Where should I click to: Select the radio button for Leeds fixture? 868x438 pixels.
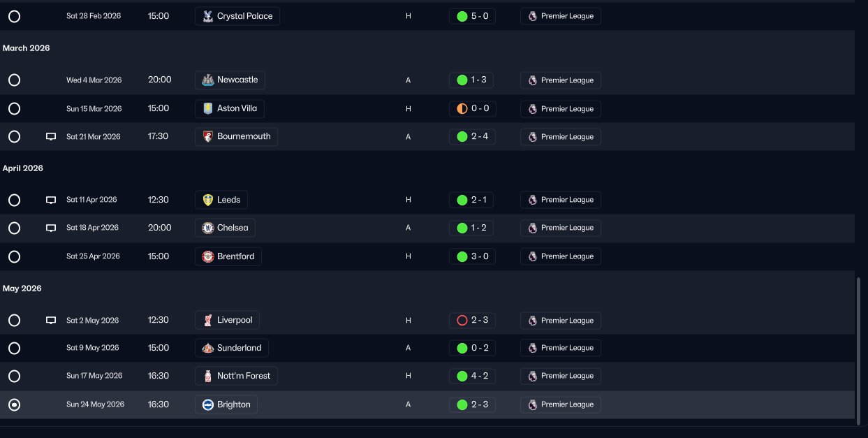pyautogui.click(x=14, y=200)
